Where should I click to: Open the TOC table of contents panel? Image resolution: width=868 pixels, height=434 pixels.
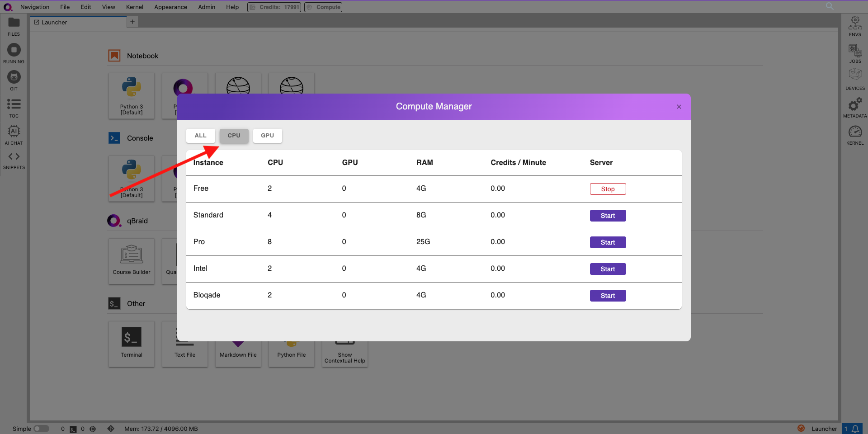[14, 108]
